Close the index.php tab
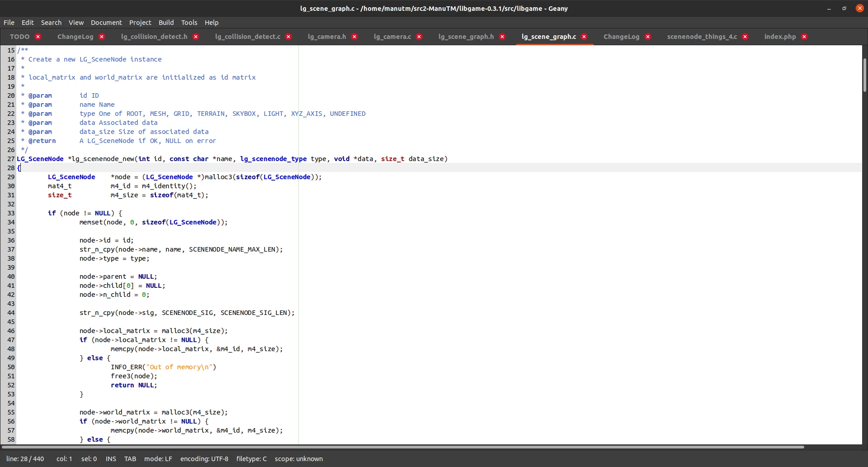The image size is (868, 467). click(x=805, y=37)
